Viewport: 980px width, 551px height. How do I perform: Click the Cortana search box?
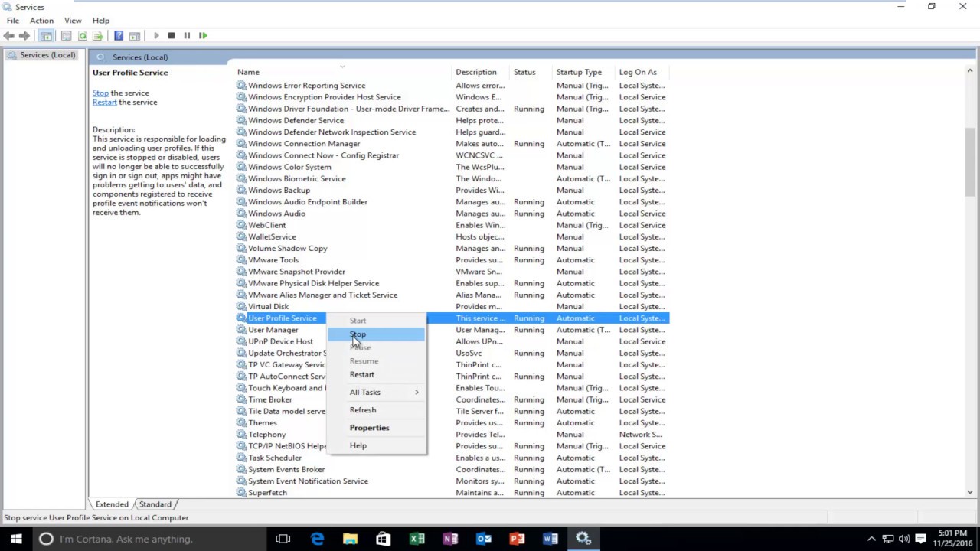click(x=149, y=539)
